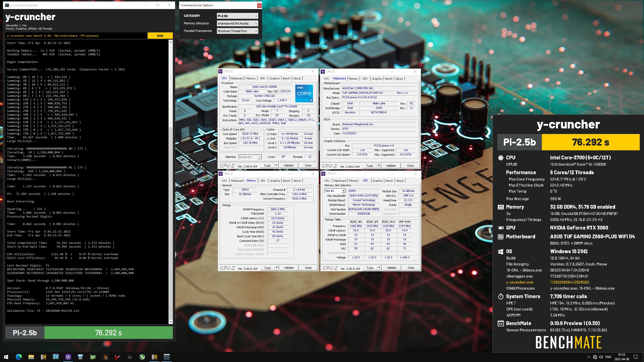This screenshot has height=362, width=644.
Task: Open the network status tray icon
Action: pos(595,357)
